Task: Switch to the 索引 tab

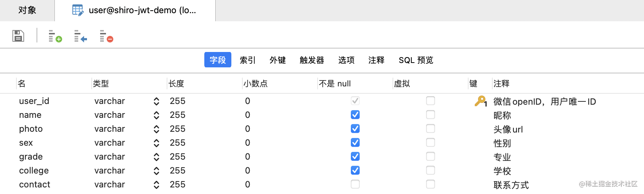Action: [x=247, y=60]
